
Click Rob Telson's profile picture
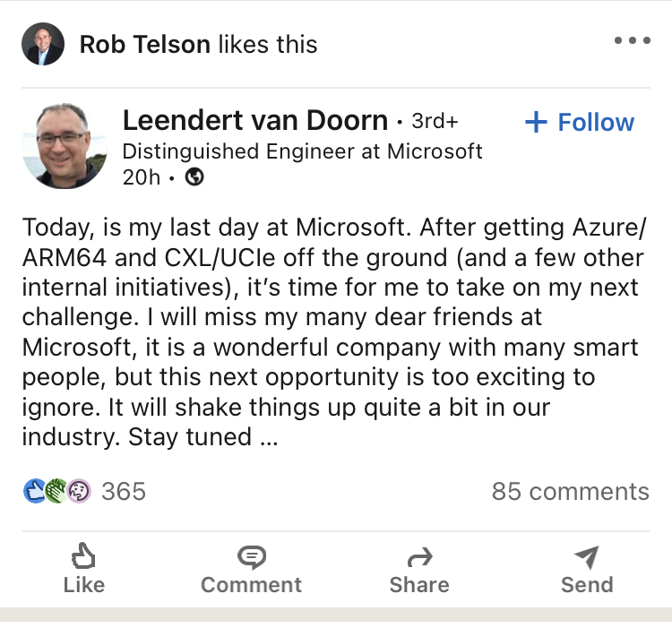pos(43,44)
